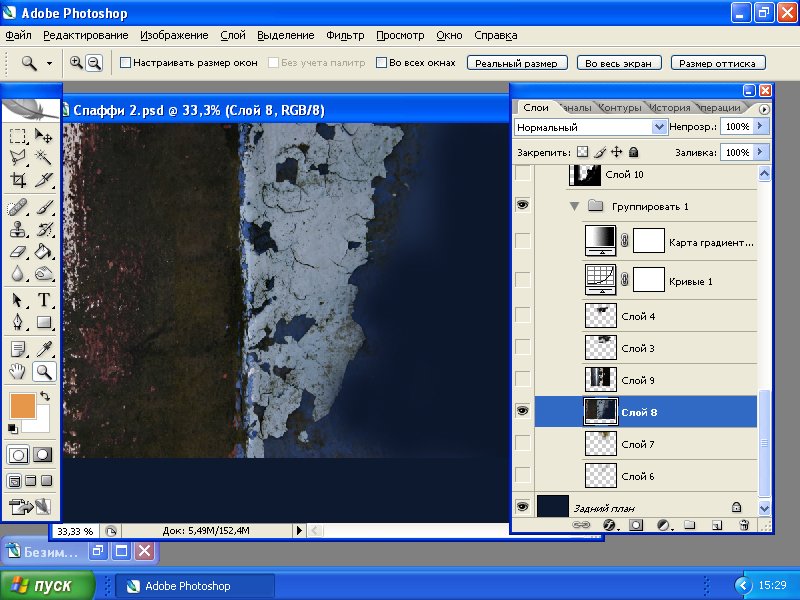Delete layer using trash icon
800x600 pixels.
click(x=743, y=524)
